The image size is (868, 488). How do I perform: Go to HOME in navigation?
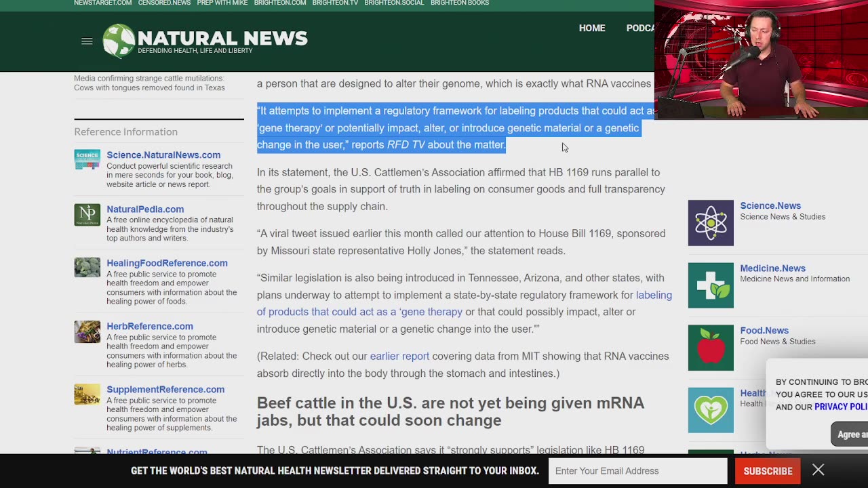[592, 28]
